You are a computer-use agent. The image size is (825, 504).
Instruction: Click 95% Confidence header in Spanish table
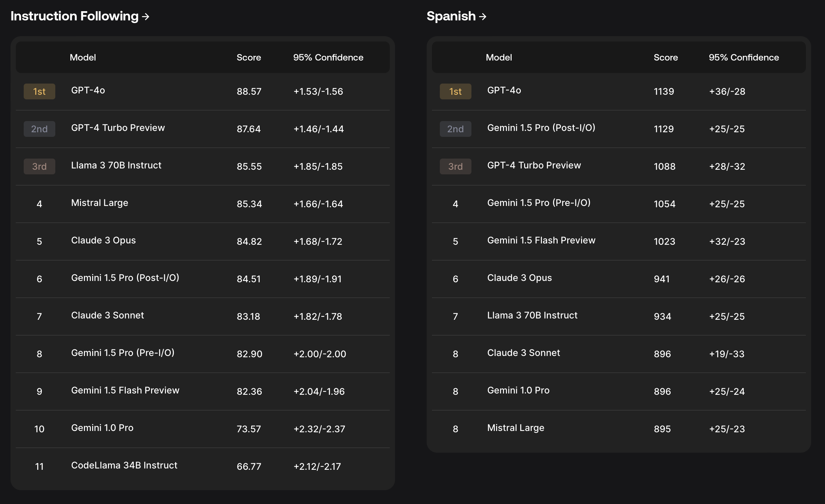(x=743, y=58)
